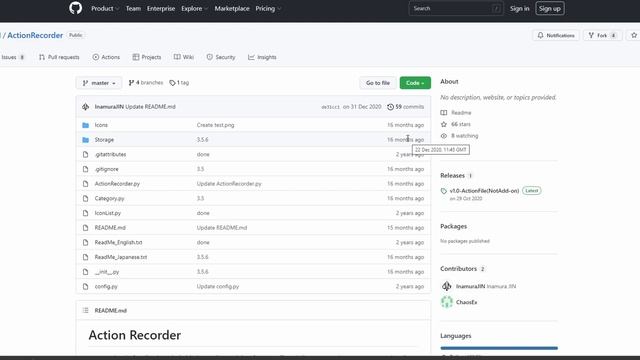
Task: Switch to the Pull requests tab
Action: (59, 57)
